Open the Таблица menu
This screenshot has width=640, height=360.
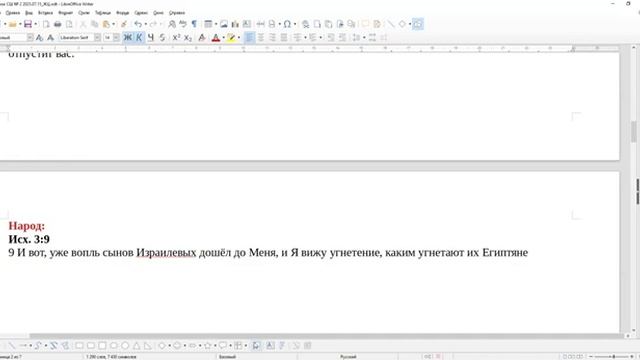tap(103, 13)
